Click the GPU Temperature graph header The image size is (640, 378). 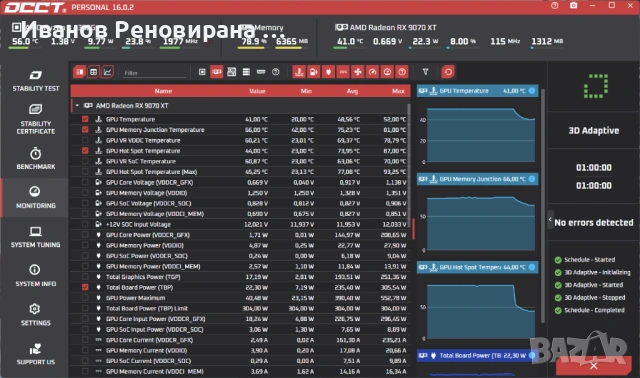[477, 91]
